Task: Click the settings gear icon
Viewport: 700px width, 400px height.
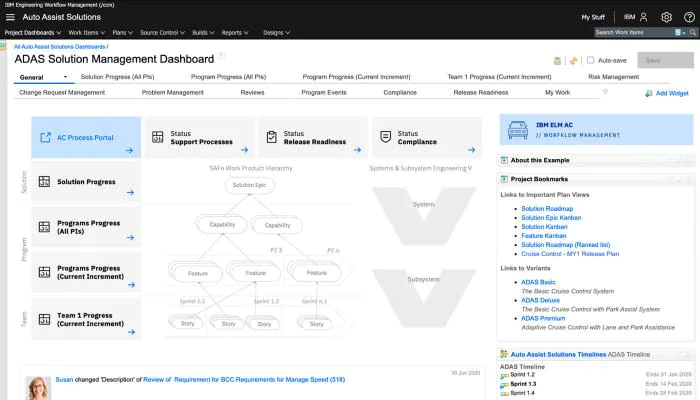Action: click(x=666, y=17)
